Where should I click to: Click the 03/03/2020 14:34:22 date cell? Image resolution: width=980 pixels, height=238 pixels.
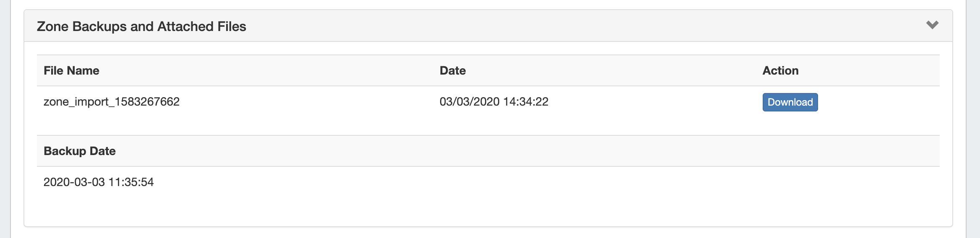click(494, 102)
